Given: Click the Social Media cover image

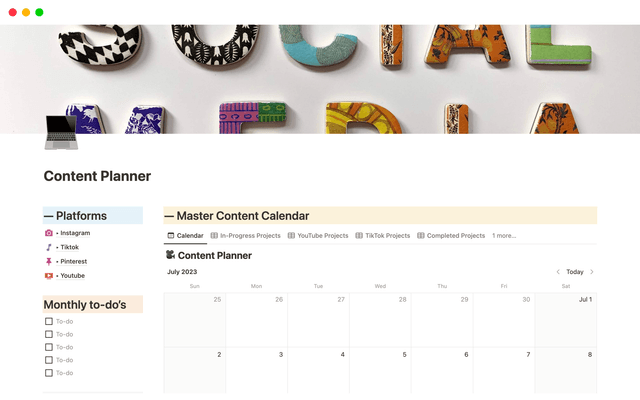Looking at the screenshot, I should [320, 70].
